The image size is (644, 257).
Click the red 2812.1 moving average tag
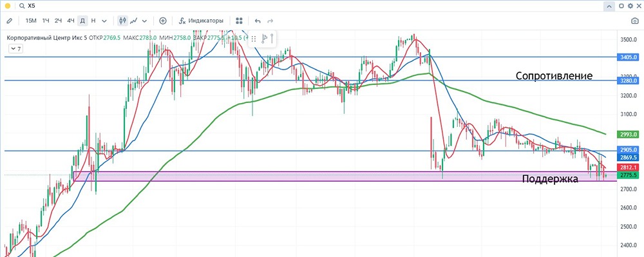point(629,167)
